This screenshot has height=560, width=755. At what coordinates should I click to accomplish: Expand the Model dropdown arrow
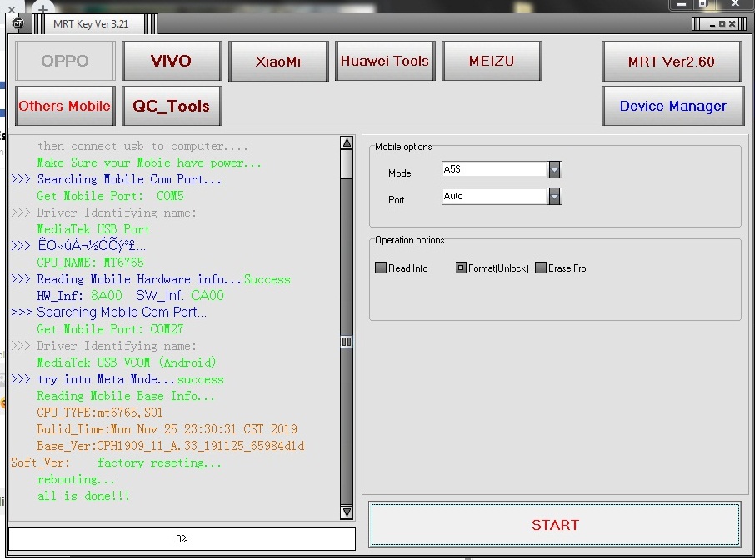(555, 169)
